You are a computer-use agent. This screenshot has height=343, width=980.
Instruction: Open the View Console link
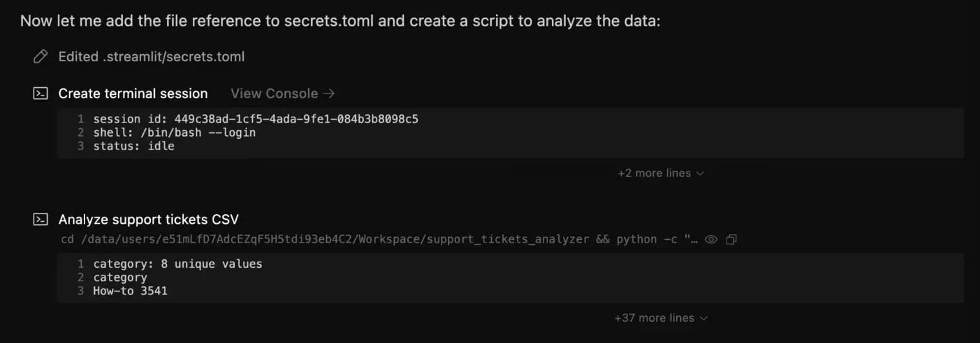[275, 93]
